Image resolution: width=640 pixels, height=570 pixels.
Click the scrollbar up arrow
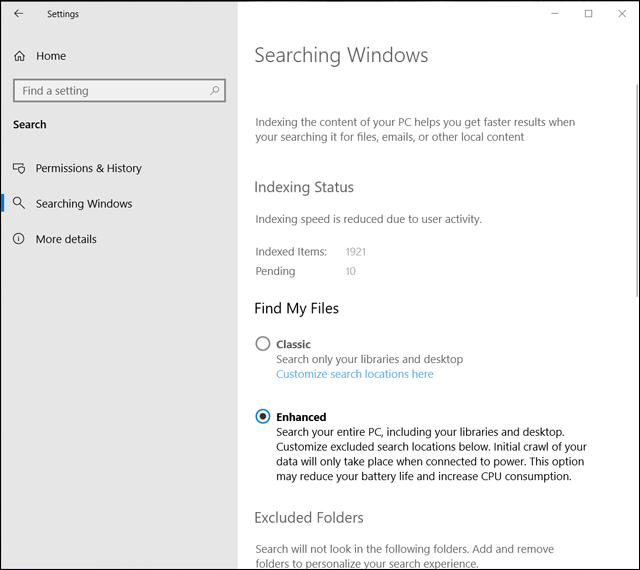pos(636,40)
